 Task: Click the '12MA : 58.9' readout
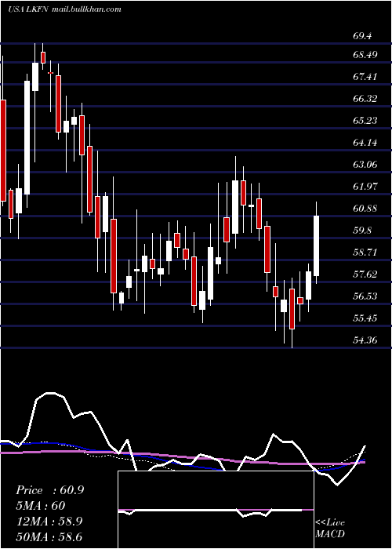click(x=49, y=522)
